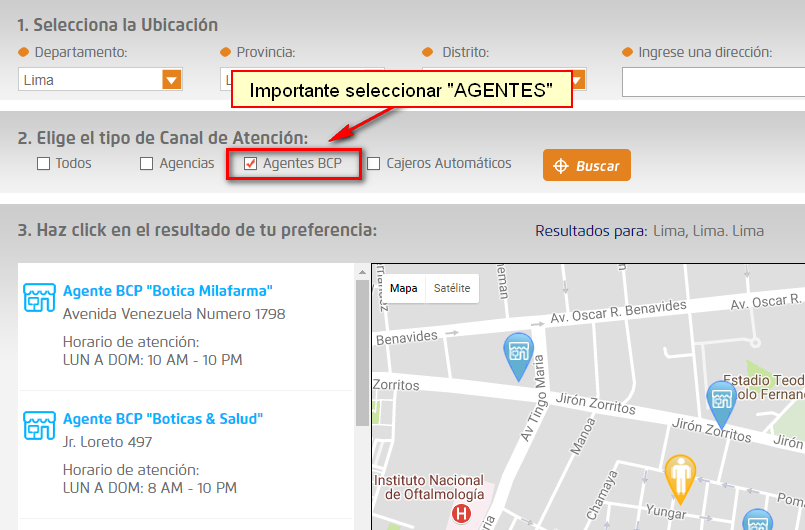Enable the Agencias checkbox
Viewport: 805px width, 530px height.
pos(147,164)
